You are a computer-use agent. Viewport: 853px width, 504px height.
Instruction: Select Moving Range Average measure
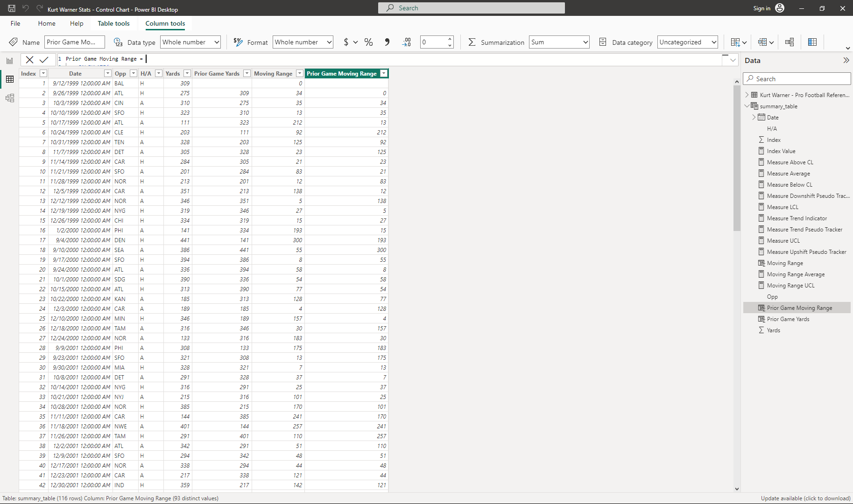tap(796, 274)
